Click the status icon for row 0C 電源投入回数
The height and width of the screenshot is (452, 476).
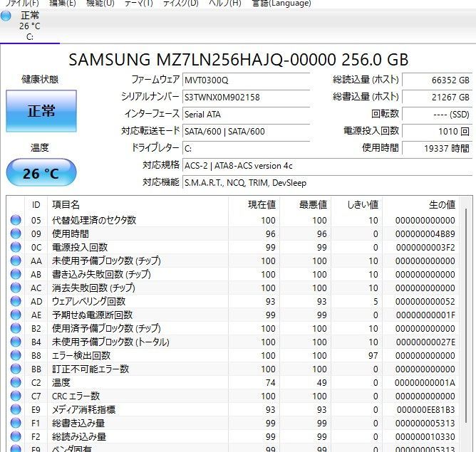click(x=16, y=247)
